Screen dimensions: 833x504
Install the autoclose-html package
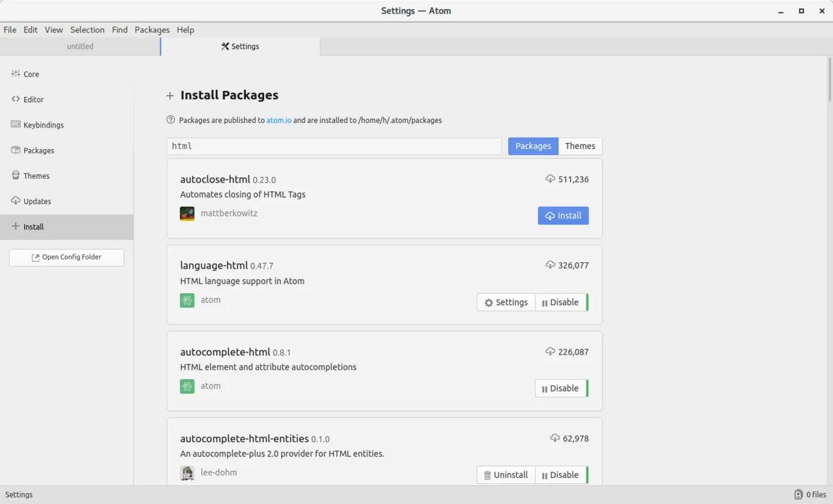pos(564,215)
